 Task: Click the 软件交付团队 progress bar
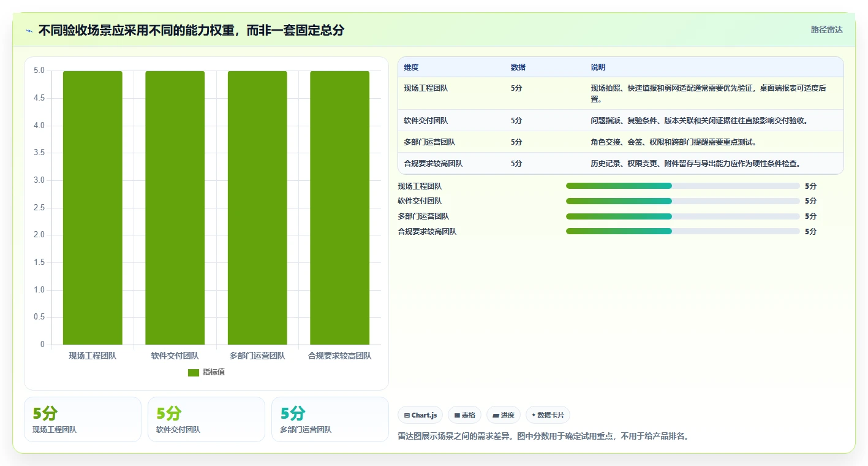tap(683, 201)
